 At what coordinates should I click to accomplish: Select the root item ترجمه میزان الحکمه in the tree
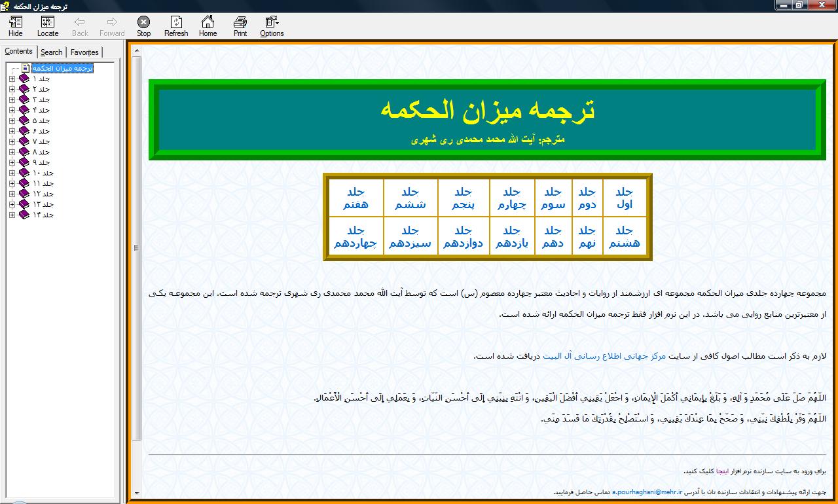click(x=63, y=68)
